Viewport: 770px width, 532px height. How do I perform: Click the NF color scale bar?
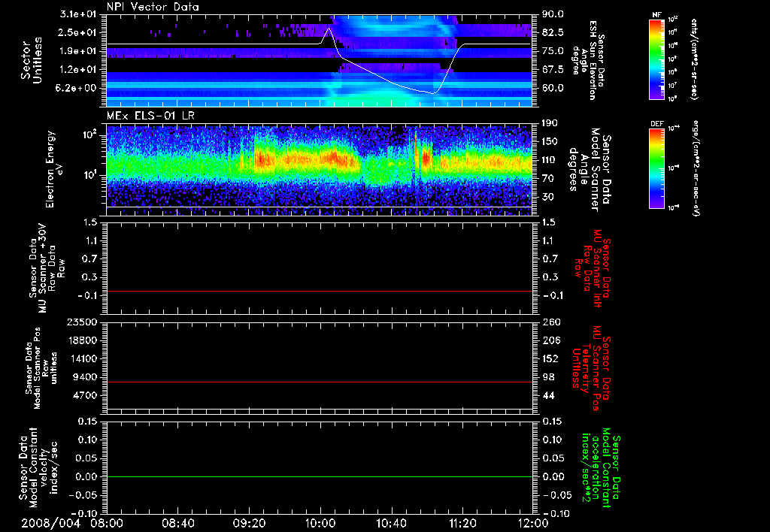(656, 59)
